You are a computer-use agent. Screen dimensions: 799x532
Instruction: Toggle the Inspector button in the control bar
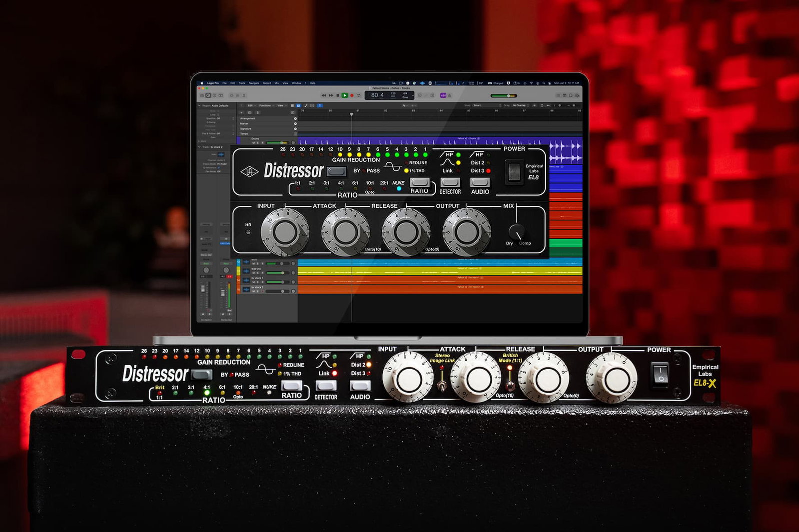coord(208,95)
